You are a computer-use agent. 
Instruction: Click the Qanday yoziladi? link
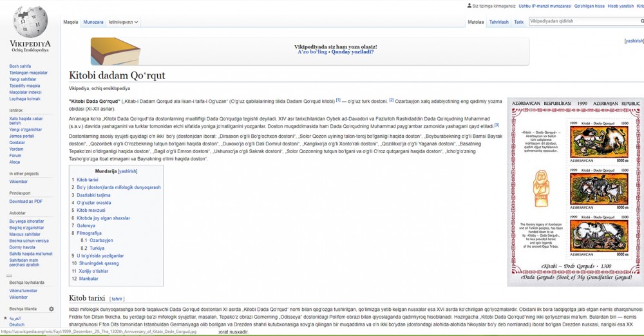coord(352,52)
